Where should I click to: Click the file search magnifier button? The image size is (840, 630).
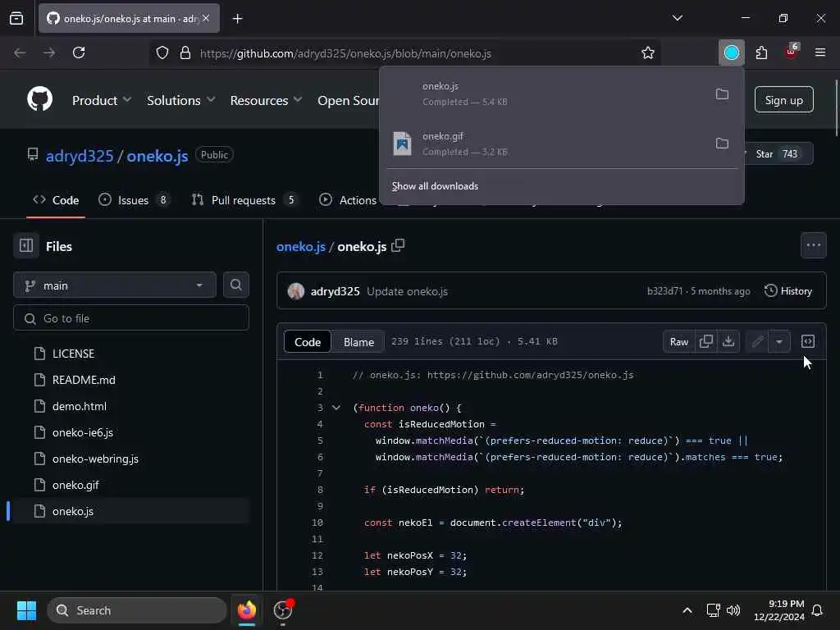click(x=235, y=285)
